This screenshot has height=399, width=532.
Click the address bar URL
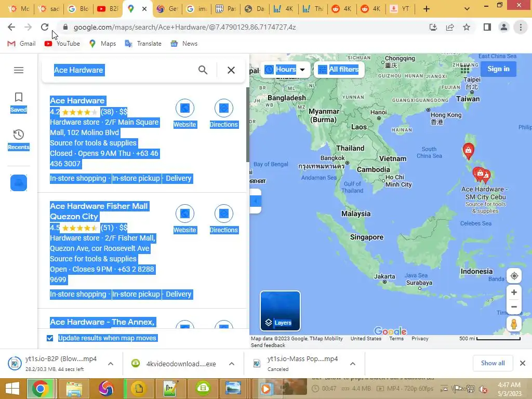185,27
